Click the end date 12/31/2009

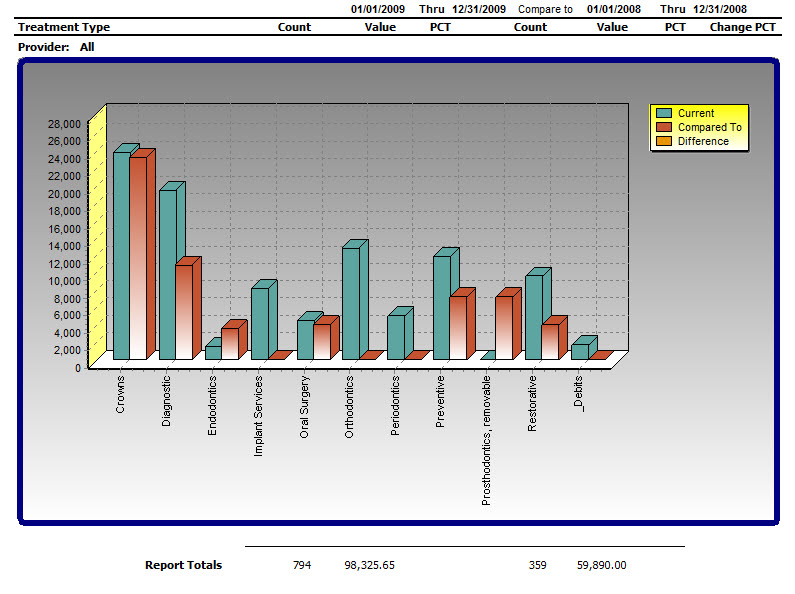[479, 9]
